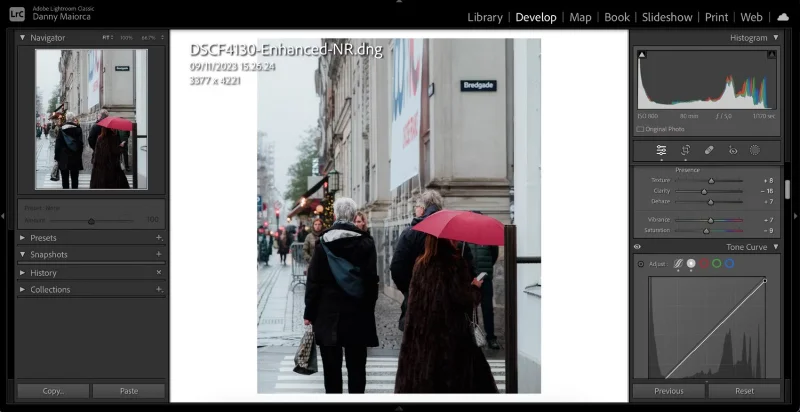
Task: Click the Reset button
Action: (x=743, y=391)
